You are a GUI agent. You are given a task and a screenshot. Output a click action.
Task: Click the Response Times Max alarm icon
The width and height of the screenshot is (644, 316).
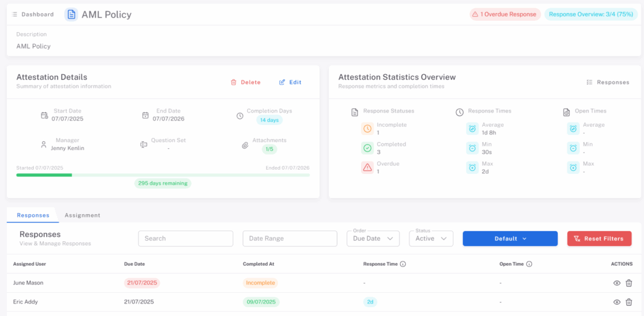coord(472,167)
